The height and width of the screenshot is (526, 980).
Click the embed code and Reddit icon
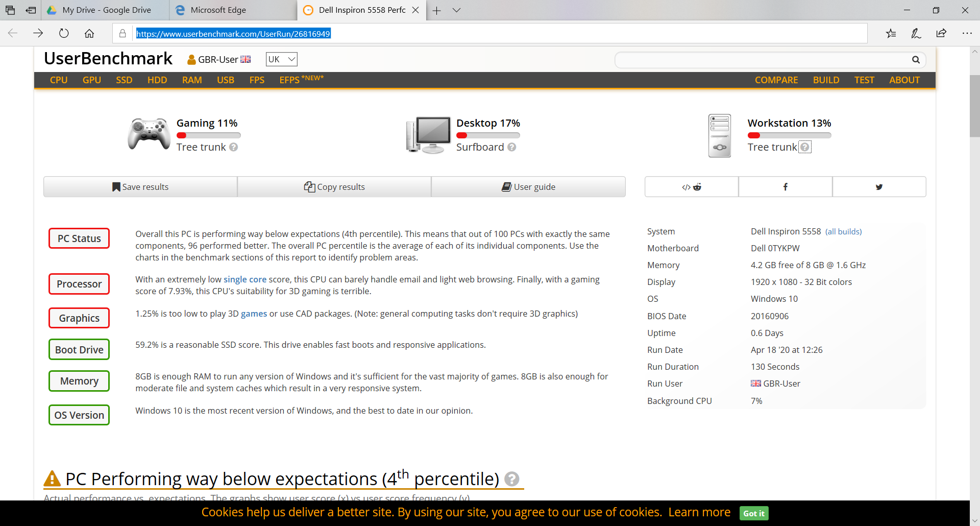(691, 187)
